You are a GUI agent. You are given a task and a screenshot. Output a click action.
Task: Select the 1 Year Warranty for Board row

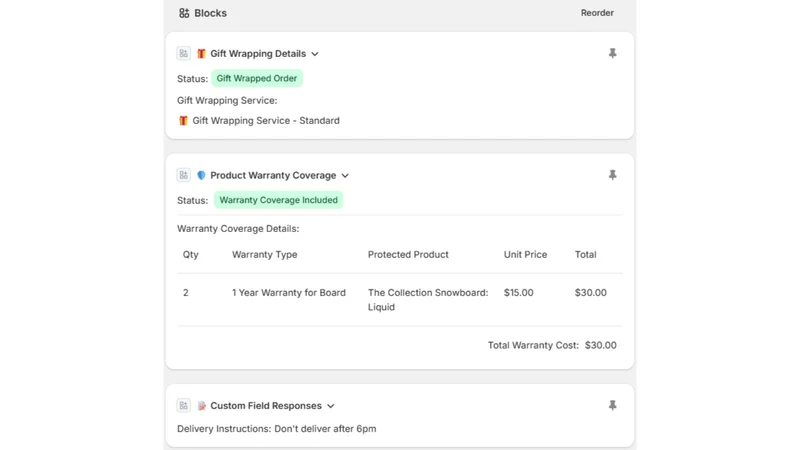(399, 299)
